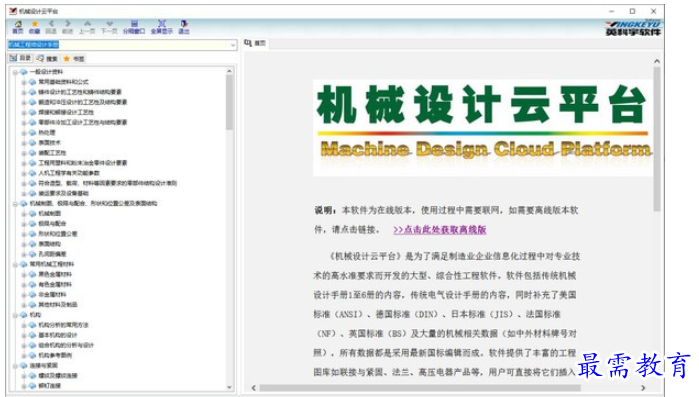Collapse the 一般设计资料 tree node

pyautogui.click(x=16, y=72)
